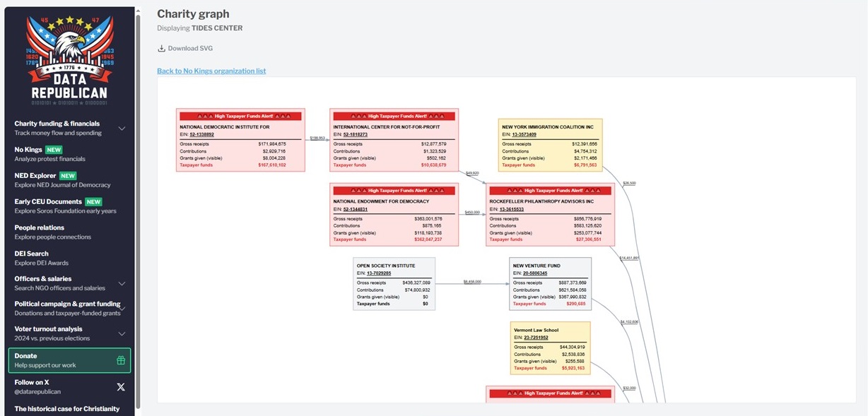Click the National Endowment for Democracy alert banner
The width and height of the screenshot is (868, 416).
(x=394, y=191)
